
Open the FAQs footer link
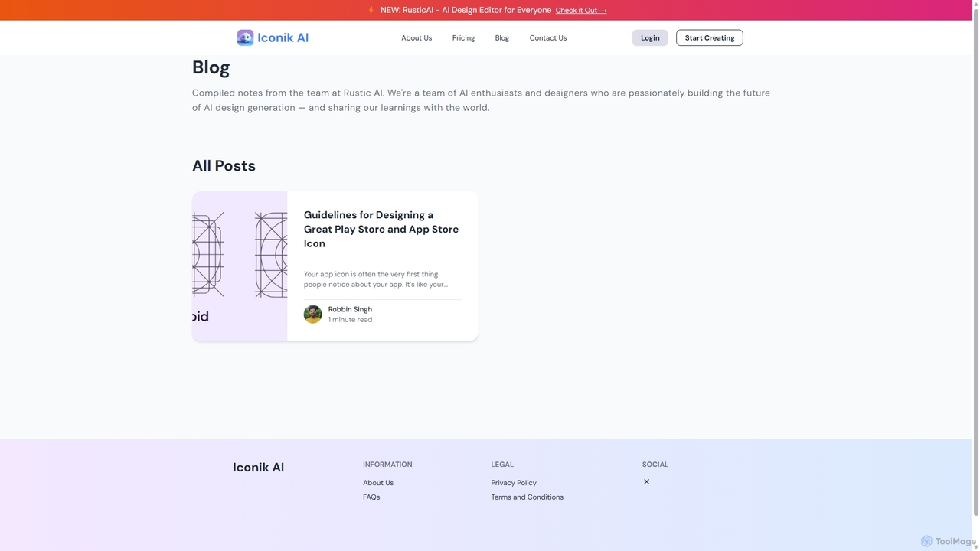[x=371, y=497]
